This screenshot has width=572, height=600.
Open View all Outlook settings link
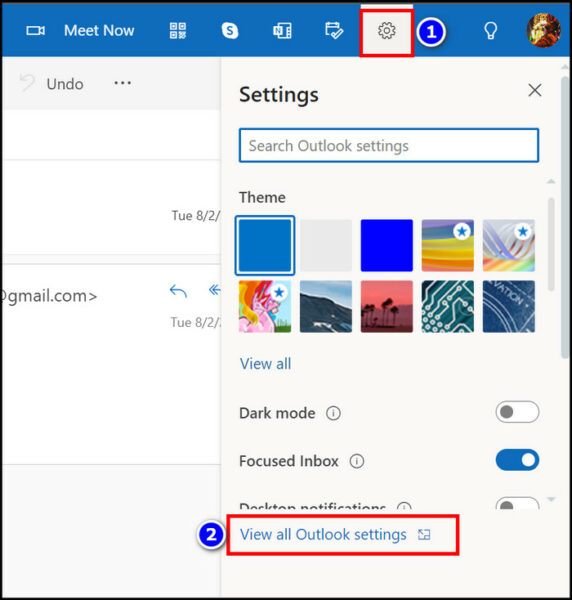pos(335,535)
